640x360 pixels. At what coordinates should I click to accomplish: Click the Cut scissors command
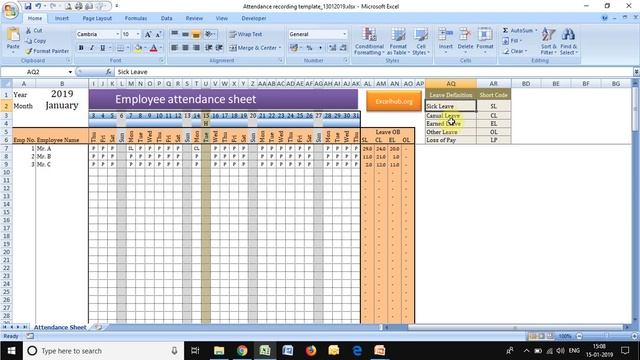pos(34,31)
